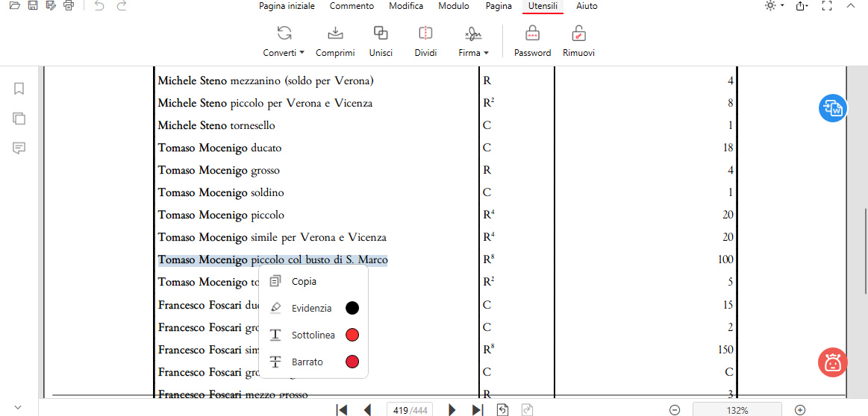
Task: Choose Sottolinea in the context menu
Action: pos(313,335)
